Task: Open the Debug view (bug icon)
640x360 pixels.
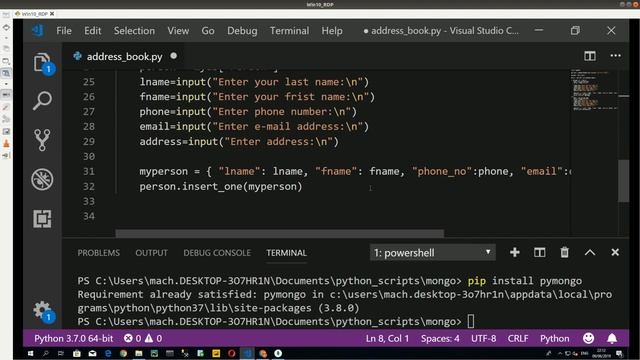Action: pyautogui.click(x=42, y=179)
